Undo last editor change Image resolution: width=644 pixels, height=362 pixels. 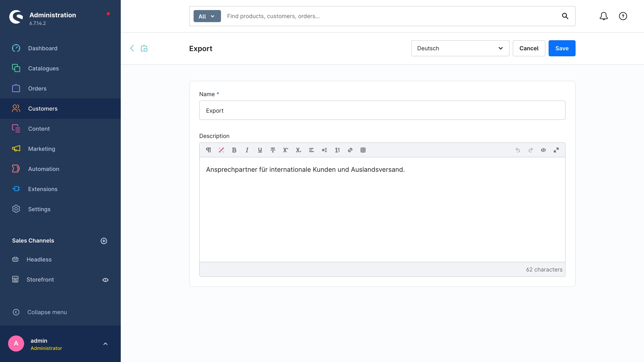pyautogui.click(x=518, y=150)
